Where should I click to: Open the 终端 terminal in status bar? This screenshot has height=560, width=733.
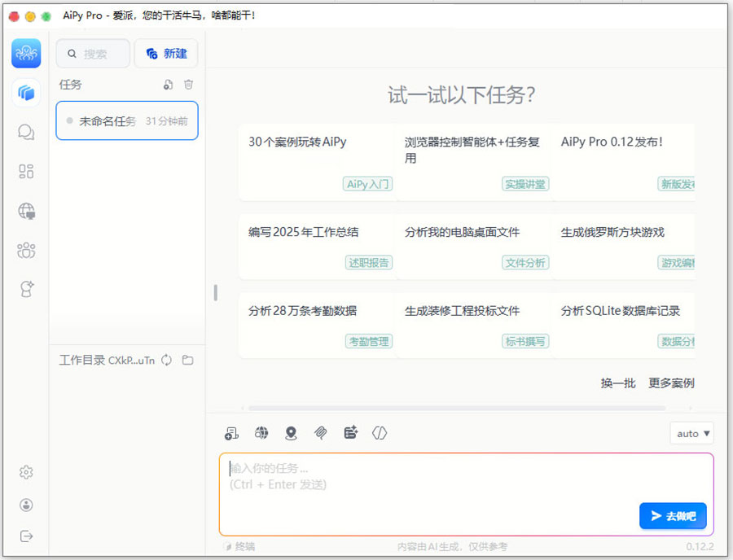pyautogui.click(x=239, y=546)
